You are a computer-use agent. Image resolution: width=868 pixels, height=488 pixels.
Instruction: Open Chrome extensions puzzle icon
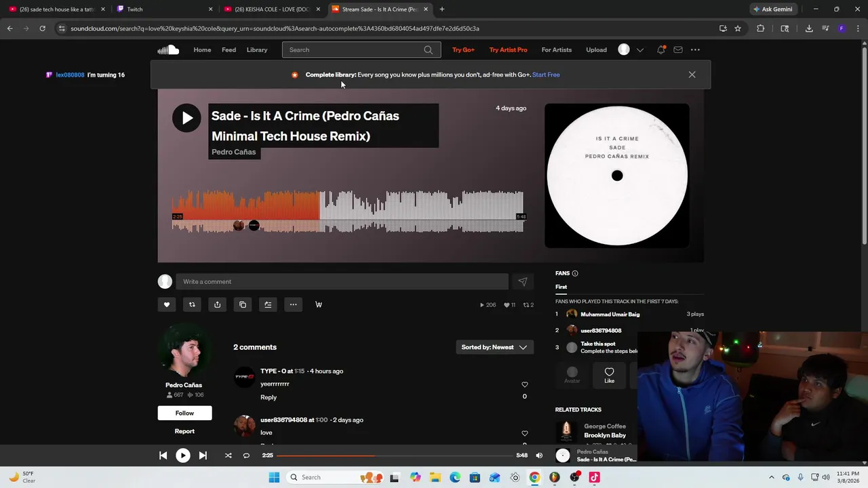pyautogui.click(x=760, y=28)
